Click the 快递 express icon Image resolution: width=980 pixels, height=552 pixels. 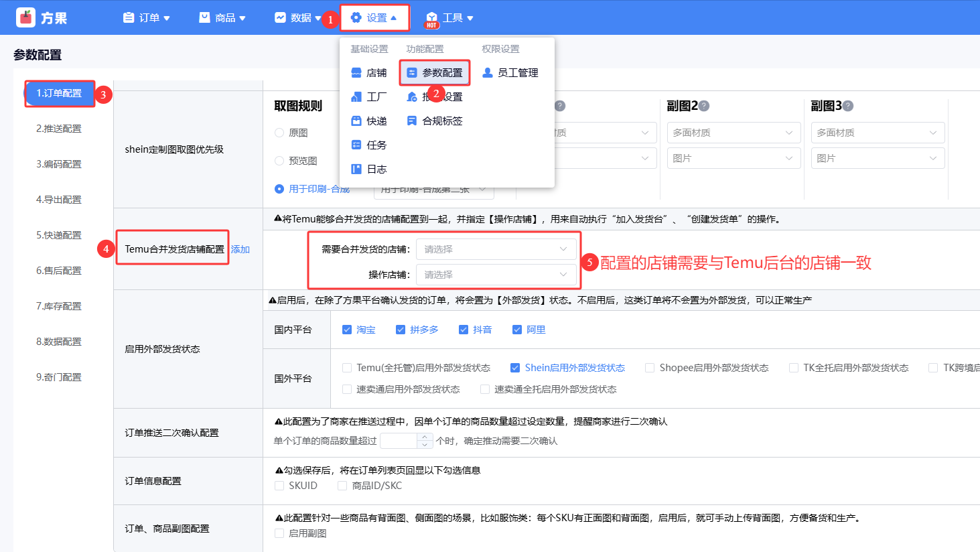click(356, 121)
